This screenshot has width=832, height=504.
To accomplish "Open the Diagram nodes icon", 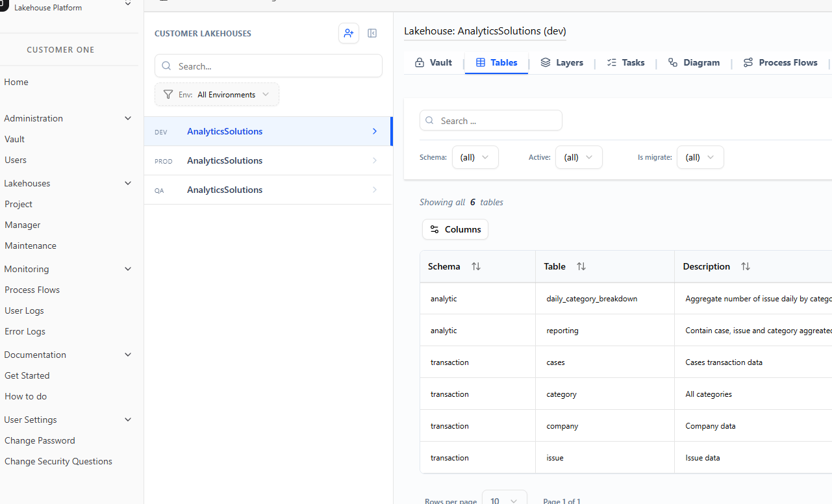I will click(673, 62).
